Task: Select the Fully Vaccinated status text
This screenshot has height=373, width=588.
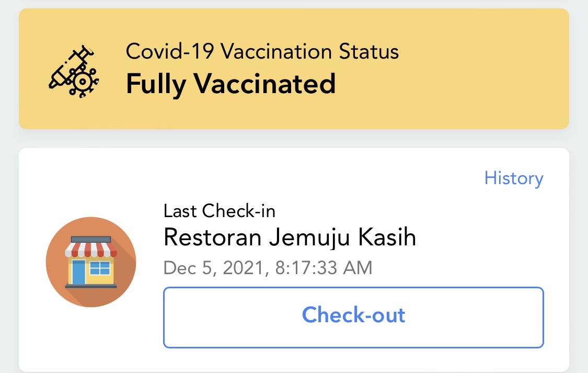Action: (230, 84)
